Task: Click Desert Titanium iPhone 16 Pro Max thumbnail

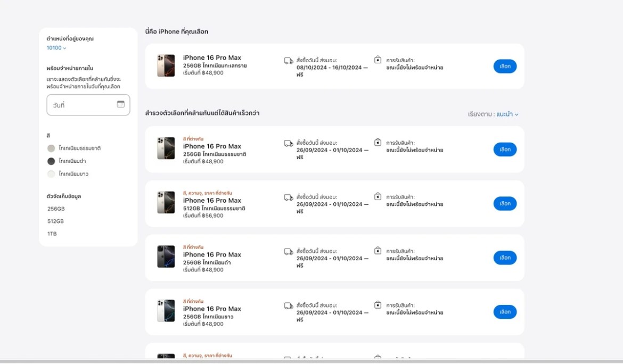Action: 166,65
